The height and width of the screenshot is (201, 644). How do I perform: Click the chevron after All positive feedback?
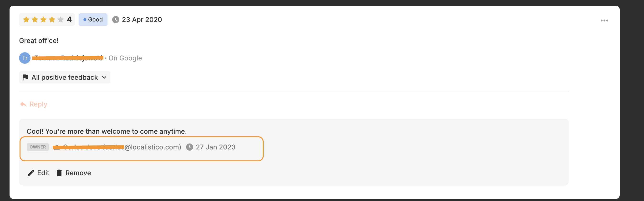pos(104,77)
